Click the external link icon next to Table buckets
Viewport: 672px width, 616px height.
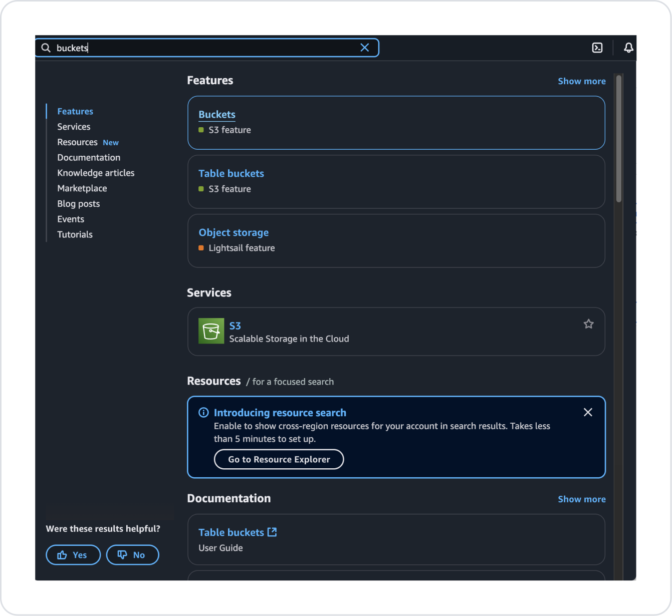tap(272, 532)
